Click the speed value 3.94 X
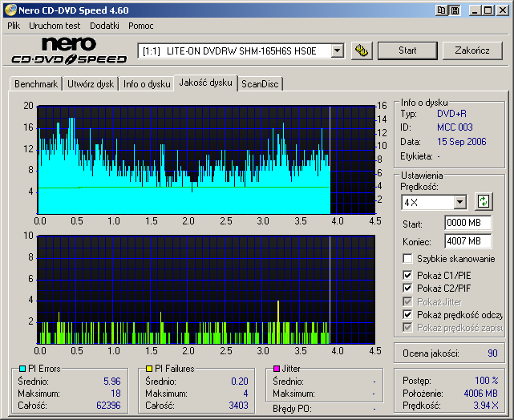 486,406
